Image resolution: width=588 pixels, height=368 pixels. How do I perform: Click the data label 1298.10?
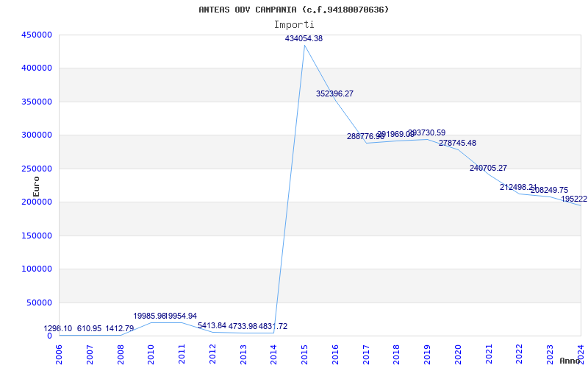[58, 328]
